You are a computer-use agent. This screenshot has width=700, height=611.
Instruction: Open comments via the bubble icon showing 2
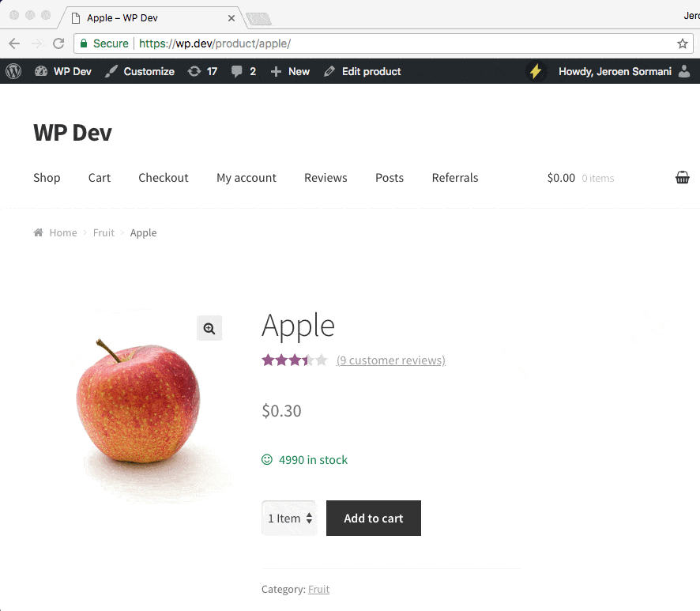[x=237, y=71]
